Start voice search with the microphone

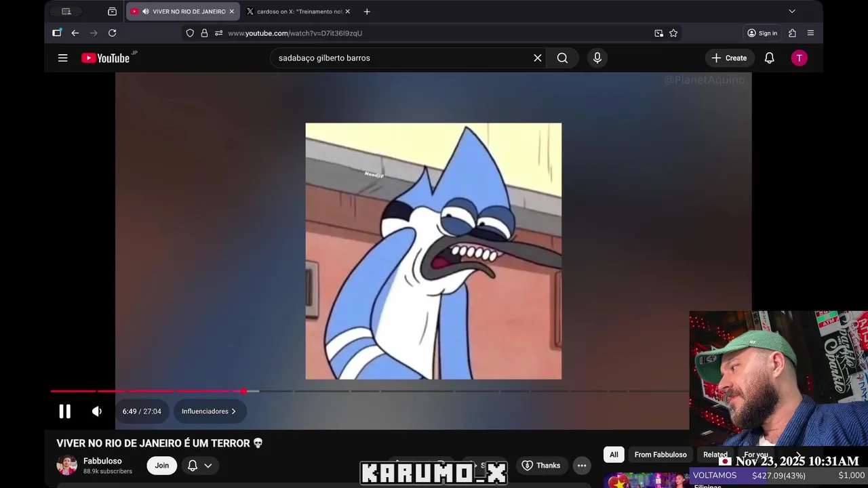tap(597, 58)
